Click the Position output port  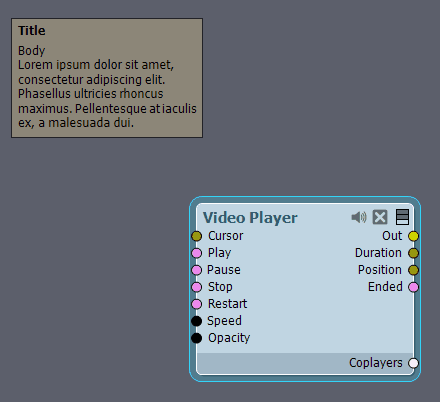pyautogui.click(x=413, y=270)
